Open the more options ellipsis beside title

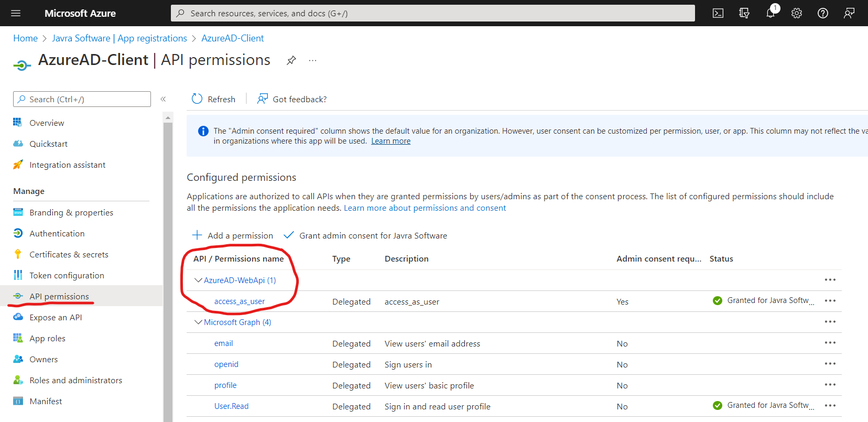pos(312,60)
